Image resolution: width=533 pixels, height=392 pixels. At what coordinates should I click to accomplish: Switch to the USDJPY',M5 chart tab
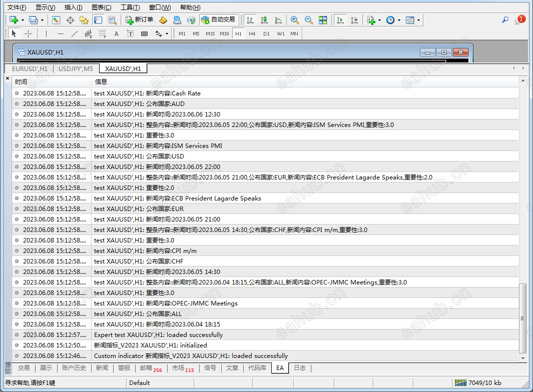pyautogui.click(x=76, y=68)
